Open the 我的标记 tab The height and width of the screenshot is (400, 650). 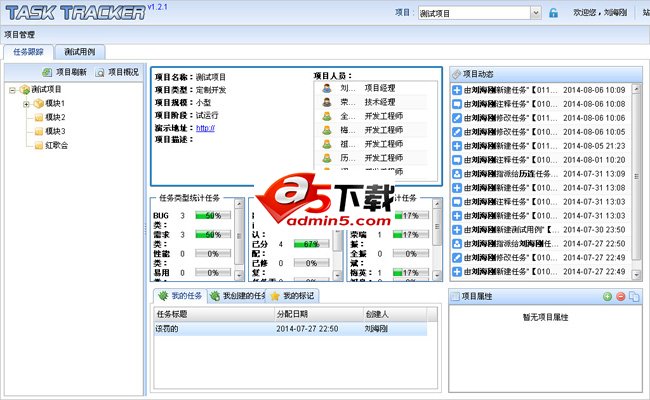tap(293, 296)
